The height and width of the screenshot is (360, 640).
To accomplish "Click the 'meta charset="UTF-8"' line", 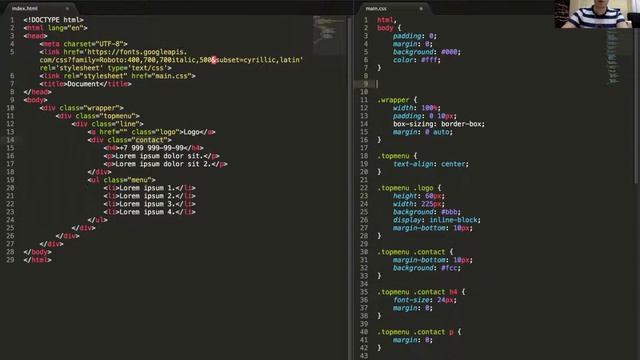I will coord(84,44).
